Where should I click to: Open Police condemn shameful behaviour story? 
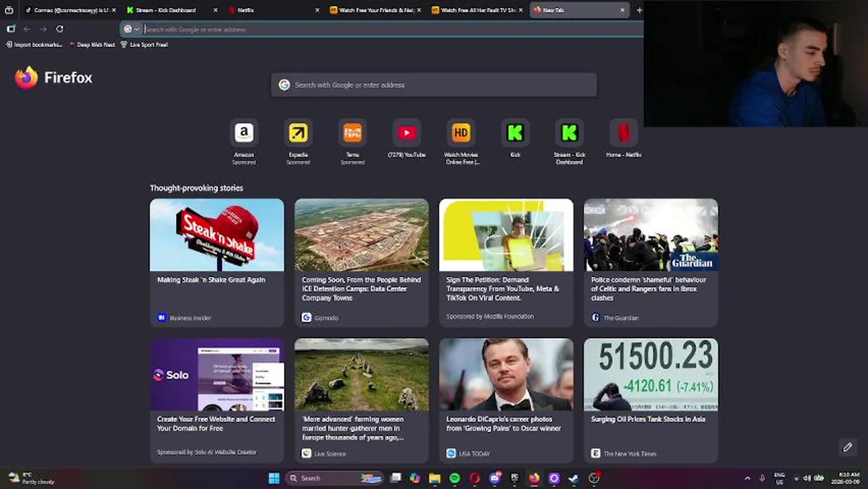[651, 263]
